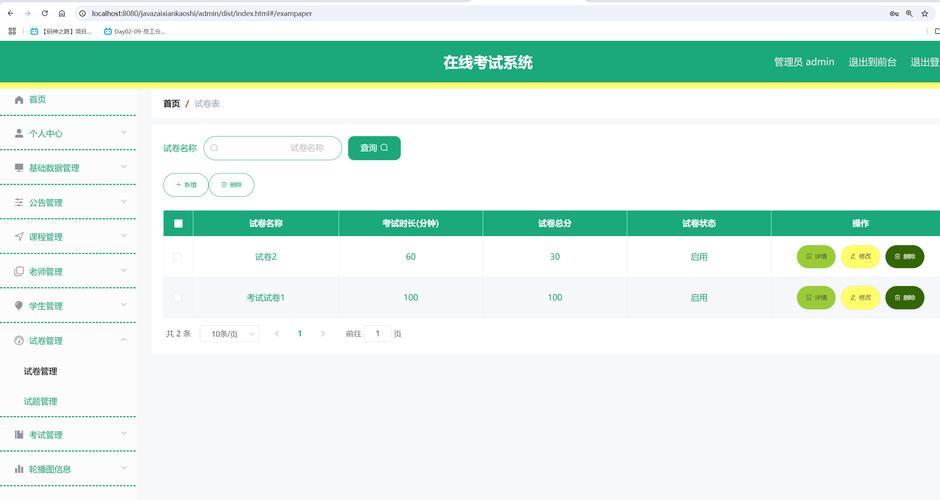The height and width of the screenshot is (500, 940).
Task: Click the search icon inside 试卷名称 field
Action: 214,148
